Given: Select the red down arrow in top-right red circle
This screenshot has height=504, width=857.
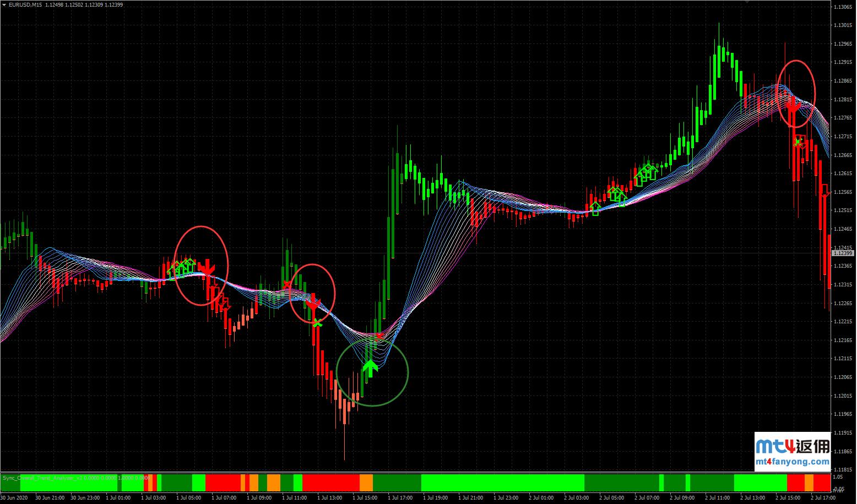Looking at the screenshot, I should coord(793,104).
